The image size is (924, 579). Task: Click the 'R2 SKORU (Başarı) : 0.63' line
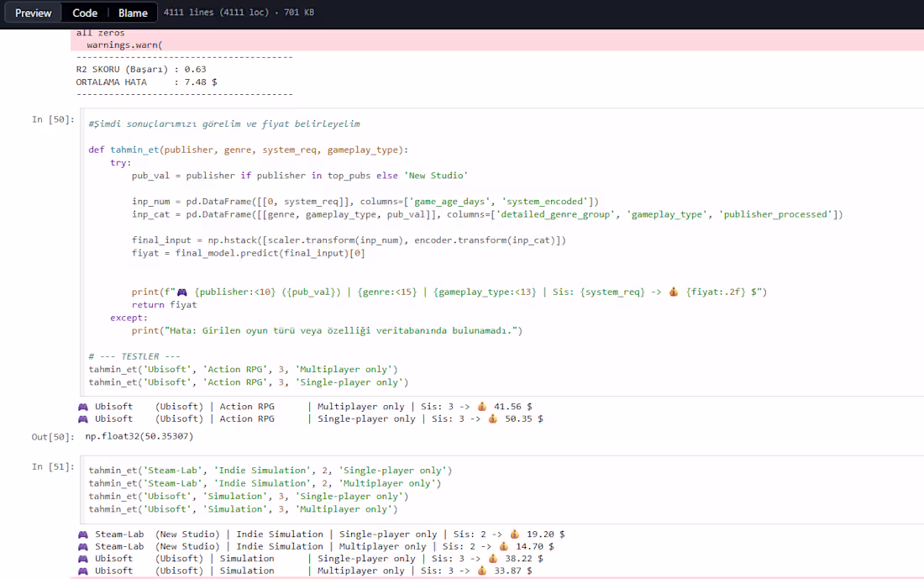click(141, 69)
